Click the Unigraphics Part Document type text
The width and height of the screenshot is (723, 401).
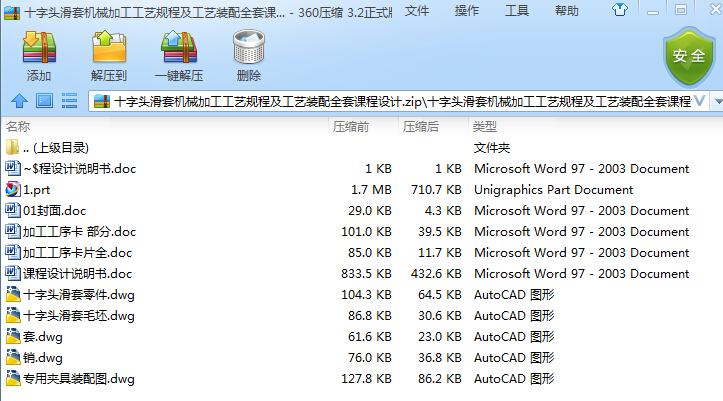pos(553,190)
